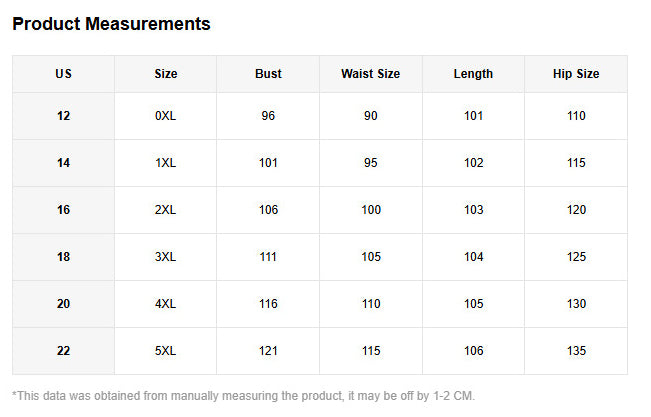
Task: Click the 3XL size cell
Action: click(166, 257)
